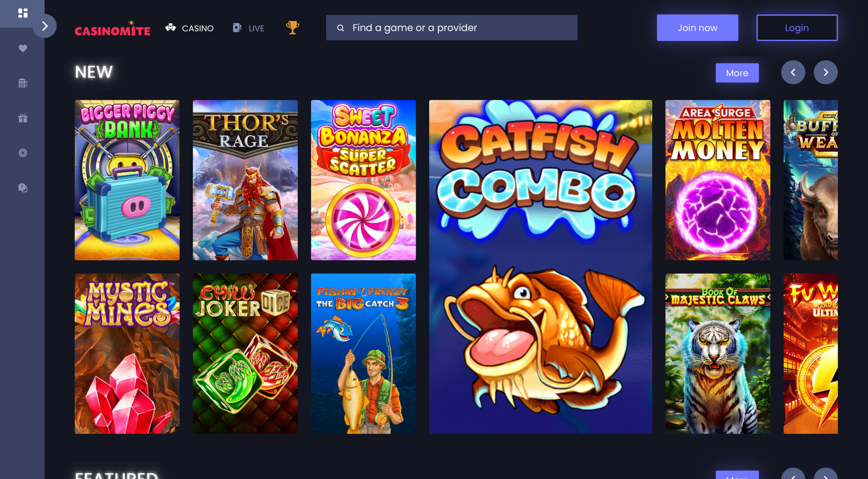Open the LIVE casino section
This screenshot has width=868, height=479.
pyautogui.click(x=249, y=28)
